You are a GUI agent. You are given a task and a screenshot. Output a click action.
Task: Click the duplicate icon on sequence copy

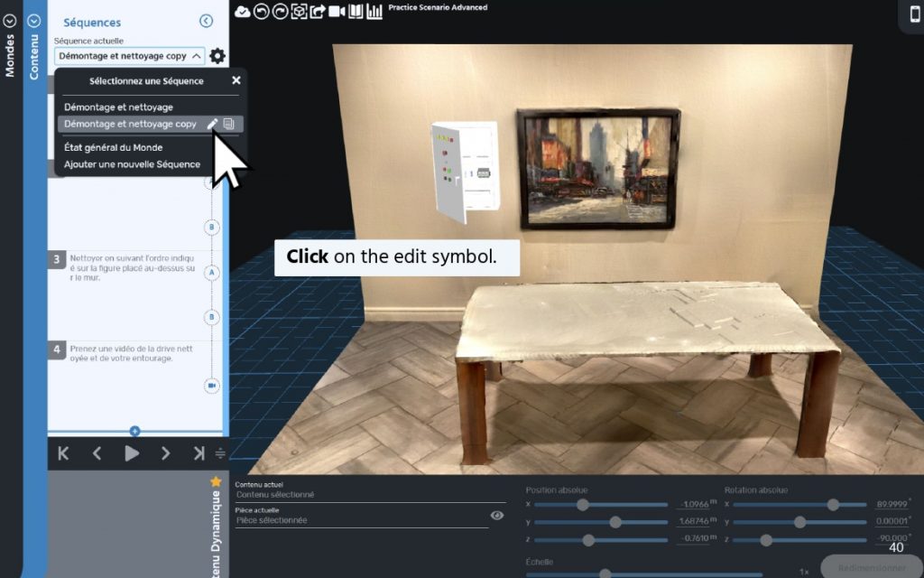(228, 124)
